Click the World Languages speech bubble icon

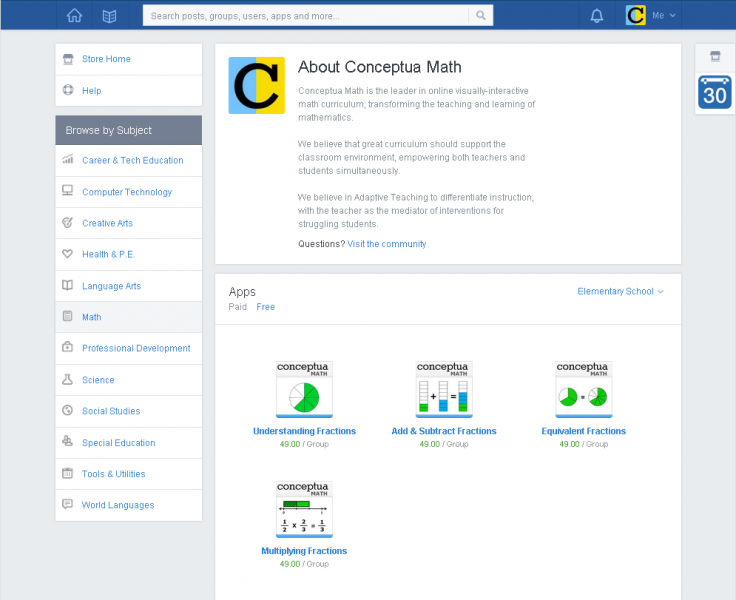tap(68, 504)
